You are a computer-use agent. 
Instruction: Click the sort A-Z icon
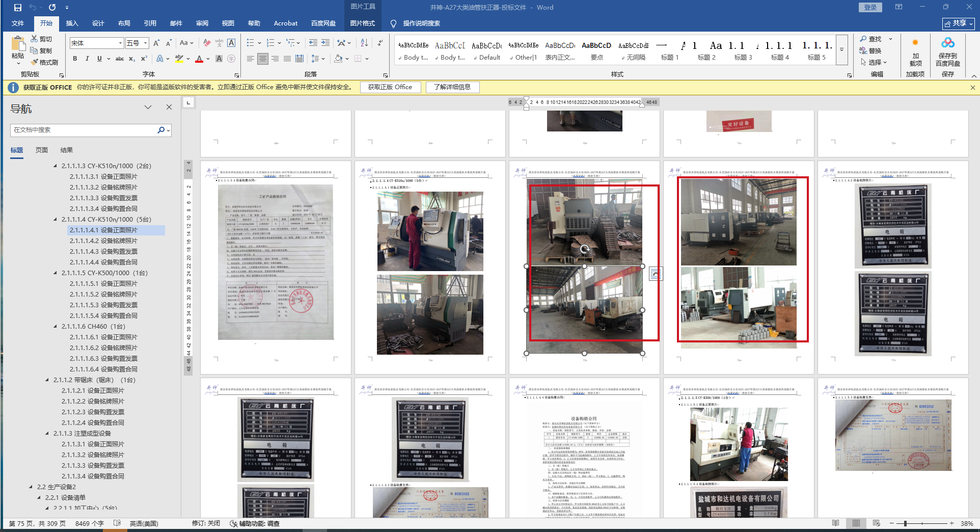[364, 43]
